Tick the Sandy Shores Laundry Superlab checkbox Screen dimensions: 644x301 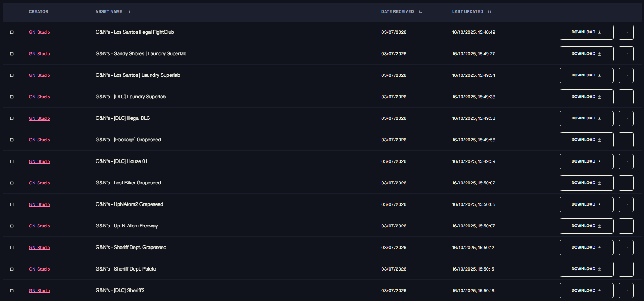[12, 54]
